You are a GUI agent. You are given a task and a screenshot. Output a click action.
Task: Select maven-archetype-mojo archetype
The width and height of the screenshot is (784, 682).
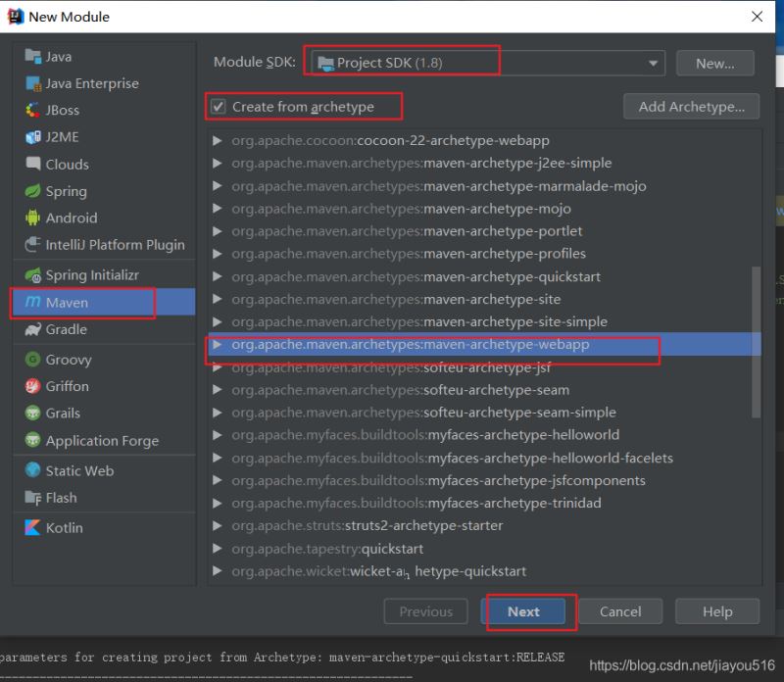(484, 209)
